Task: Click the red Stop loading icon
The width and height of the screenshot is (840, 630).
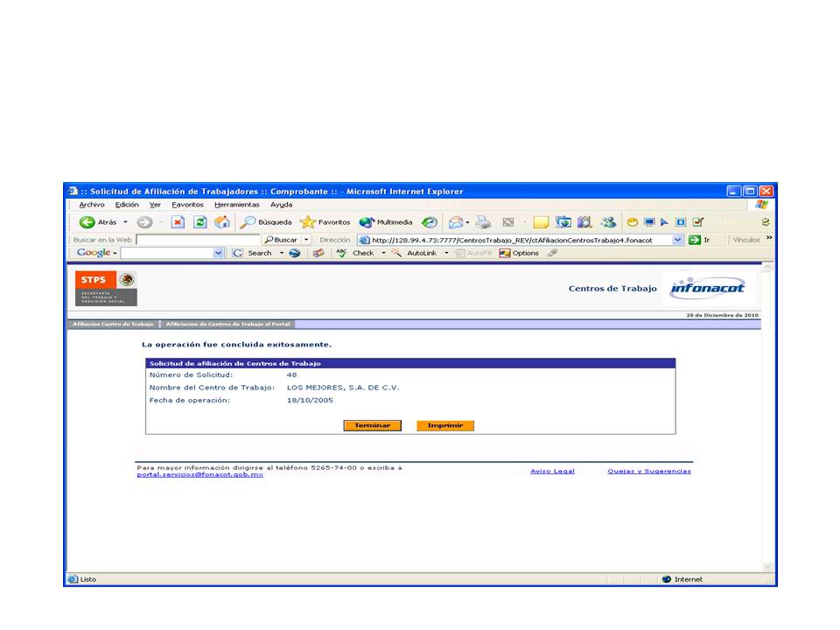Action: point(178,222)
